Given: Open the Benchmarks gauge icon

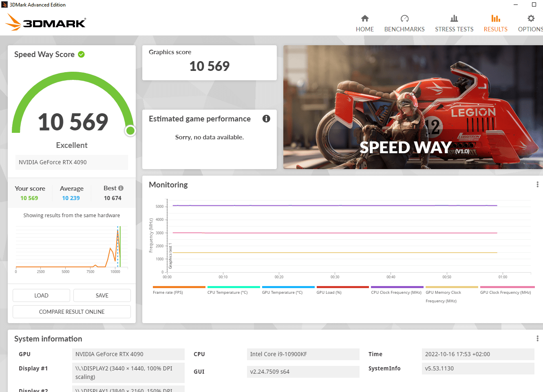Looking at the screenshot, I should [x=404, y=18].
